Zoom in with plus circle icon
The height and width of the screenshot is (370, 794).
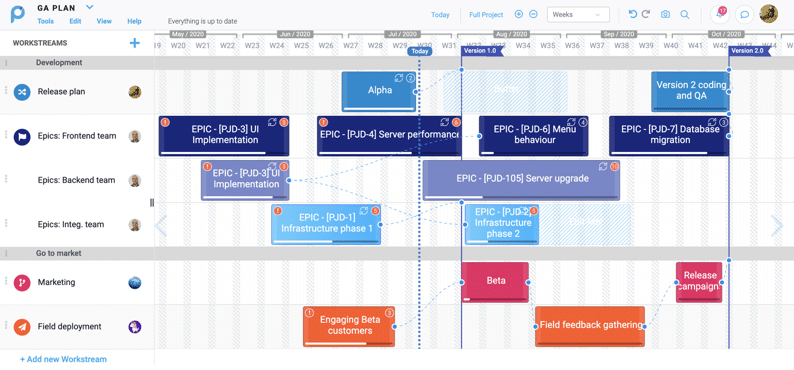tap(519, 14)
